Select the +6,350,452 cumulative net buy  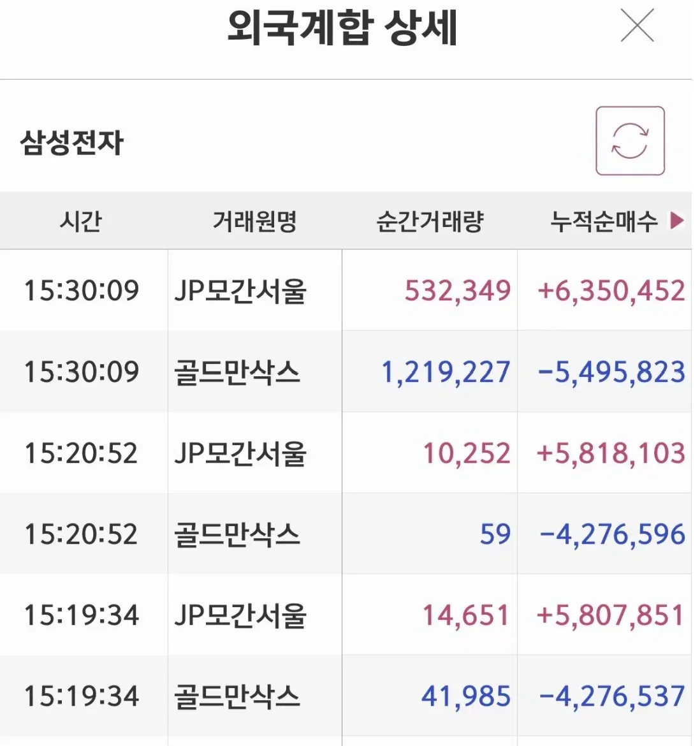[611, 291]
